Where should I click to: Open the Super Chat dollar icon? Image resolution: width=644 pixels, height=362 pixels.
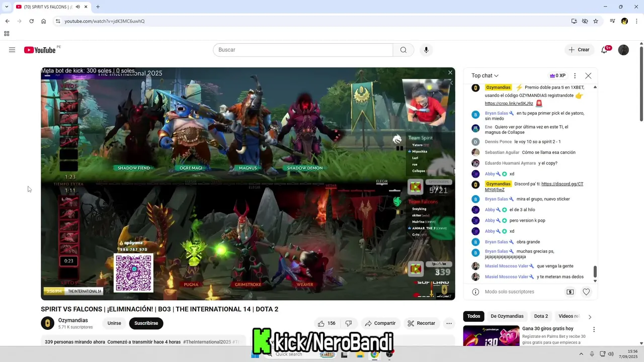click(570, 292)
